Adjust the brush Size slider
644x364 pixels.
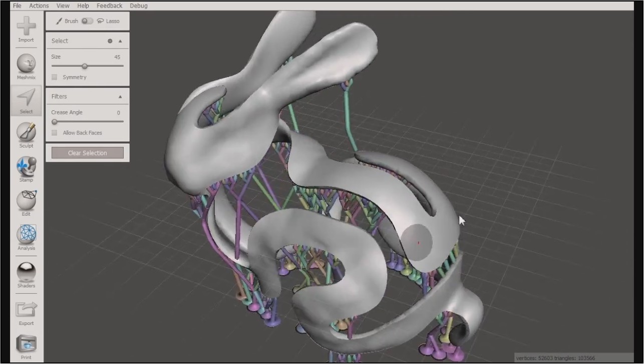coord(87,66)
